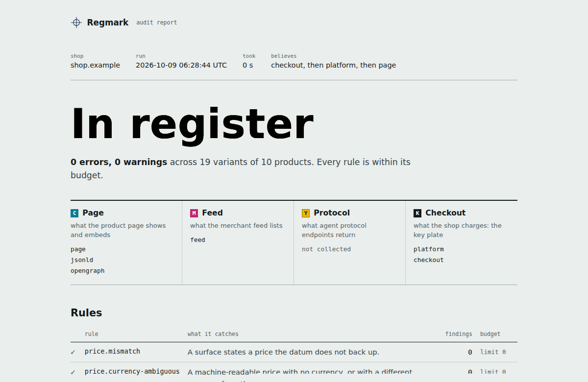This screenshot has width=588, height=382.
Task: Click the run timestamp "2026-10-09 06:28:44 UTC"
Action: pyautogui.click(x=181, y=65)
